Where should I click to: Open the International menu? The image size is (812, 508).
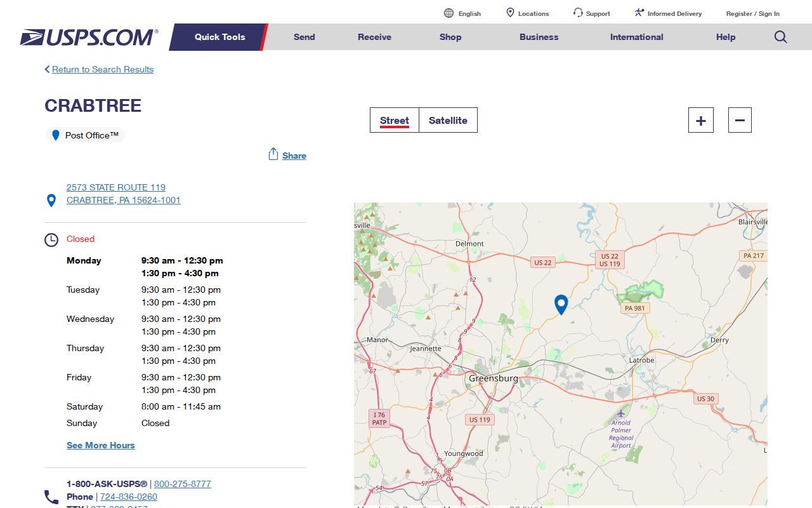point(637,37)
